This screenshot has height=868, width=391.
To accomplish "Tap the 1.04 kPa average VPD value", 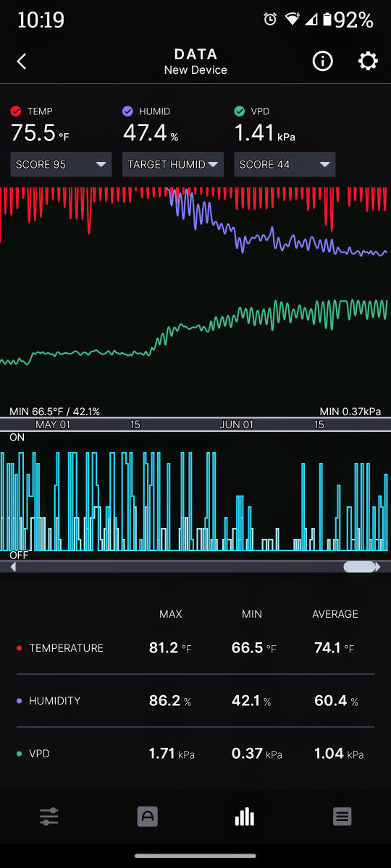I will (339, 754).
